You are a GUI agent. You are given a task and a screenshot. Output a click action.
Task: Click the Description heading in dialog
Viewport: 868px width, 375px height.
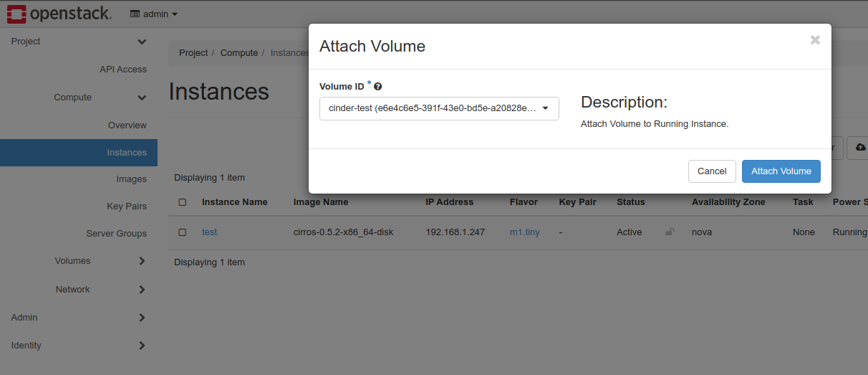click(624, 102)
